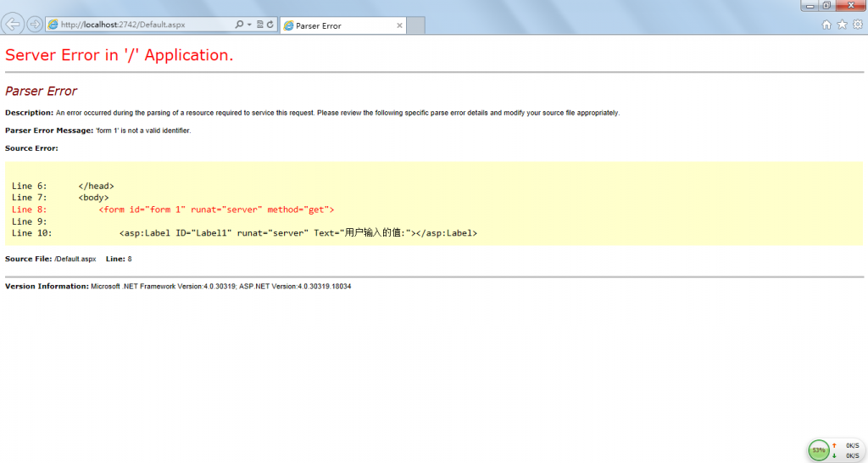Close the Parser Error tab
Viewport: 868px width, 463px height.
point(400,25)
